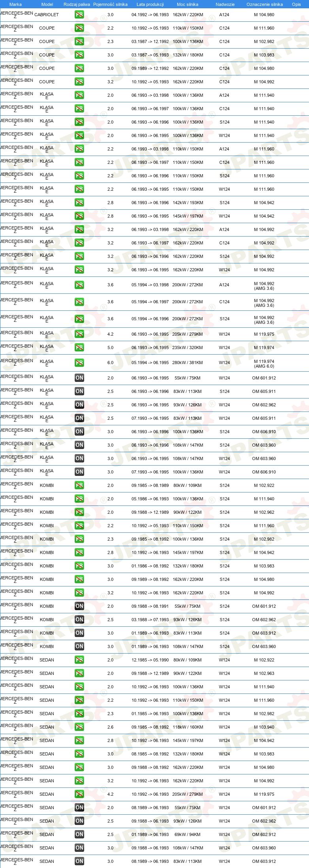Screen dimensions: 309x868
Task: Click ON icon in SEDAN 69kW / 94KM row
Action: point(79,834)
